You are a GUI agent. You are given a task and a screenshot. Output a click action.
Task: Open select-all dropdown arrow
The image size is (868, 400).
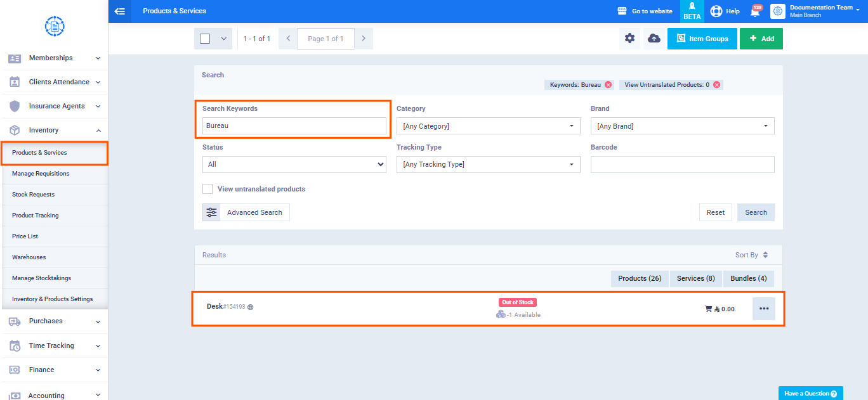[223, 39]
